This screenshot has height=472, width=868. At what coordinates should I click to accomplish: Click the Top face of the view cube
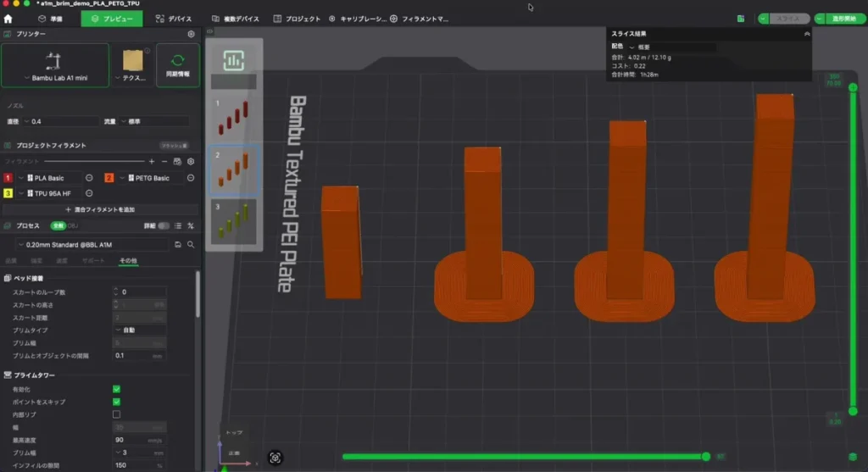(234, 433)
